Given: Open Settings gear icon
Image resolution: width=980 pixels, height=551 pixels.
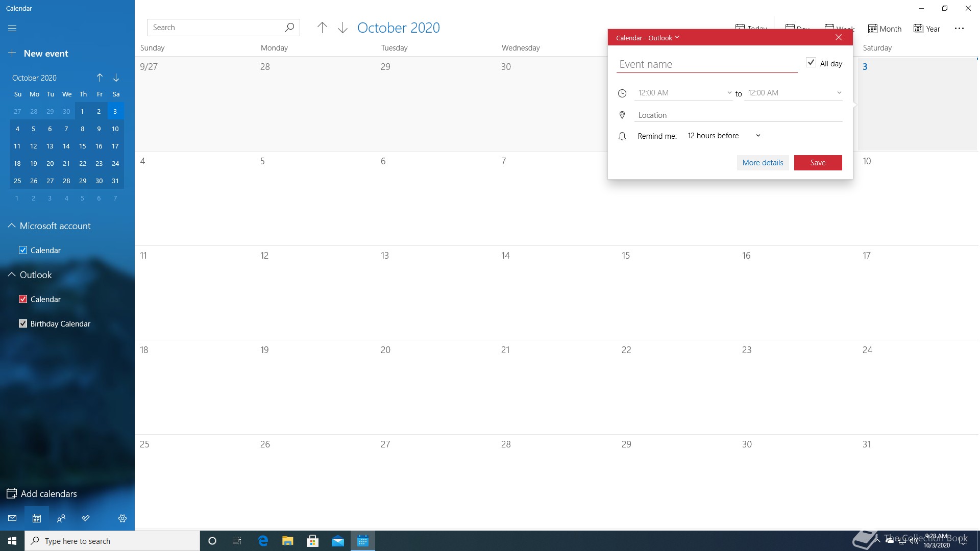Looking at the screenshot, I should click(x=122, y=518).
